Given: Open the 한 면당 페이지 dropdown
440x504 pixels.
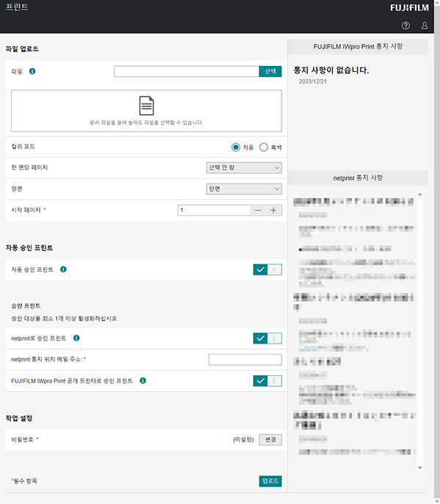Looking at the screenshot, I should [244, 168].
